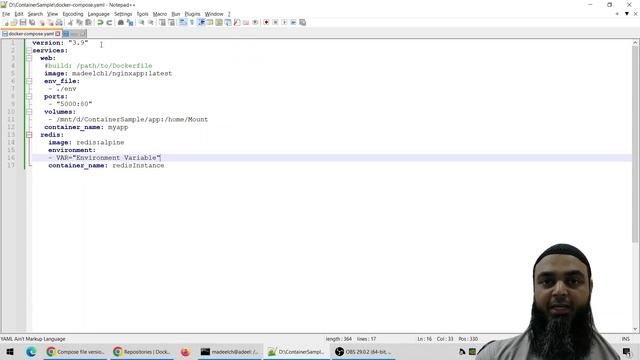This screenshot has height=360, width=640.
Task: Open the Macro menu
Action: (160, 14)
